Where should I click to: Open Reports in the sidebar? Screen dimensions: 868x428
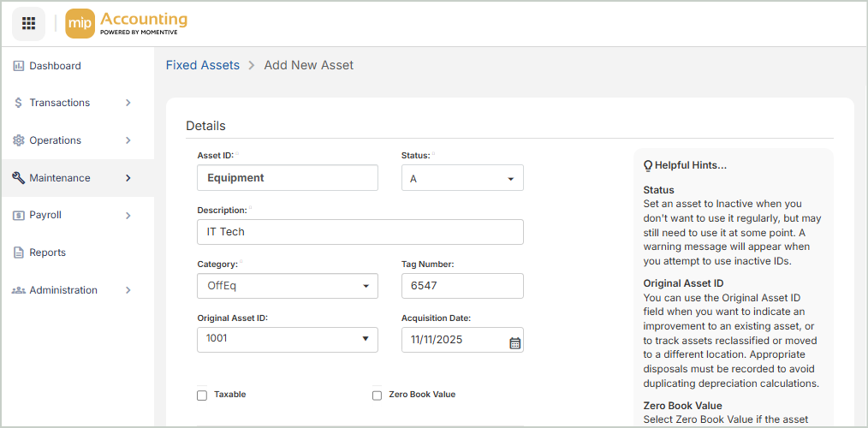[47, 253]
